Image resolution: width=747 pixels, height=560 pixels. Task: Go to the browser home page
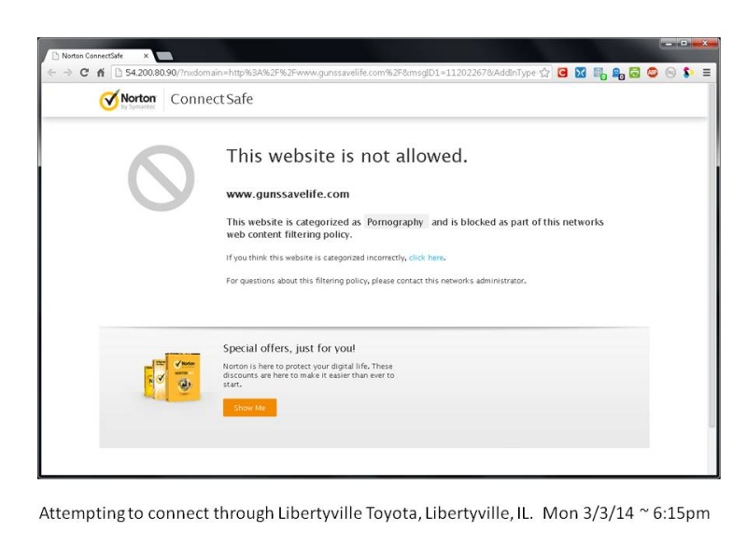tap(100, 72)
